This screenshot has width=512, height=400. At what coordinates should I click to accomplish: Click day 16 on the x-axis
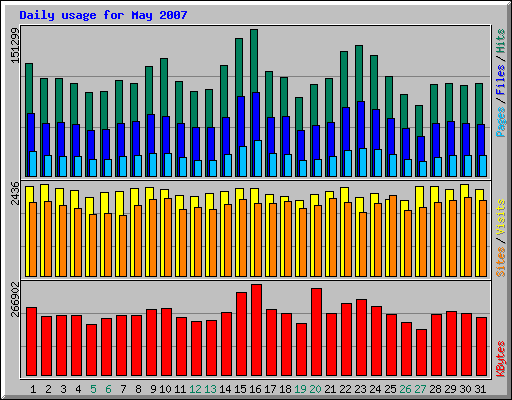click(x=255, y=389)
